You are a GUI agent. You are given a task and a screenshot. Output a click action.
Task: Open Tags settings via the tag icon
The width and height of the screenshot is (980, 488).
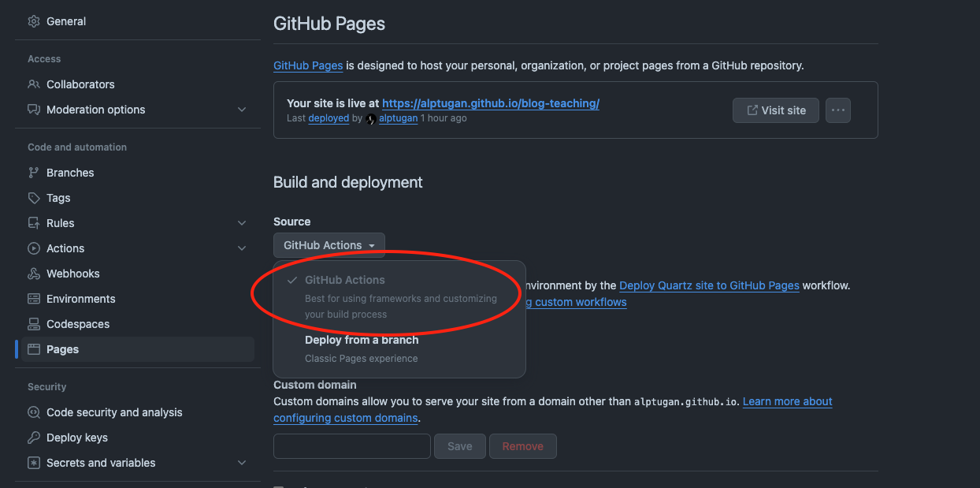(x=34, y=198)
